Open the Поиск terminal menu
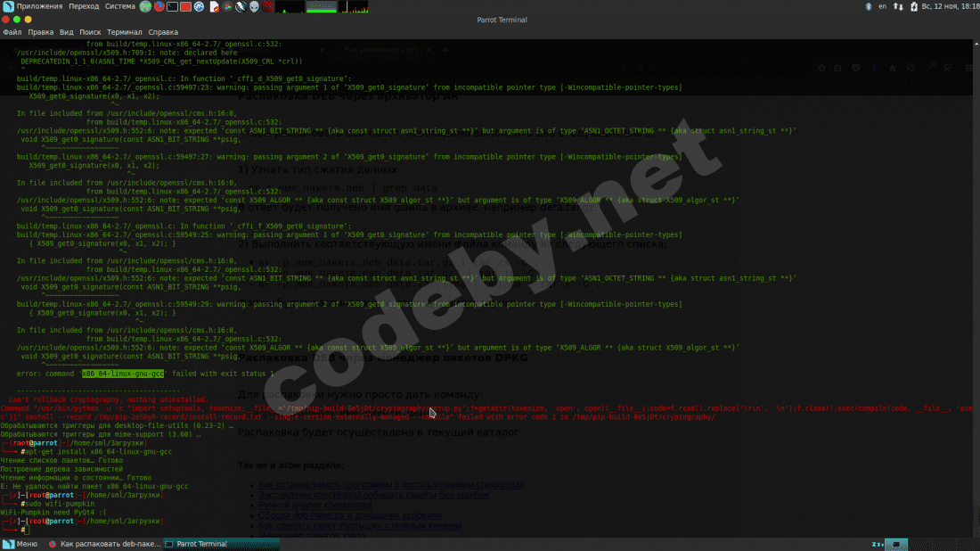This screenshot has width=980, height=551. [90, 32]
